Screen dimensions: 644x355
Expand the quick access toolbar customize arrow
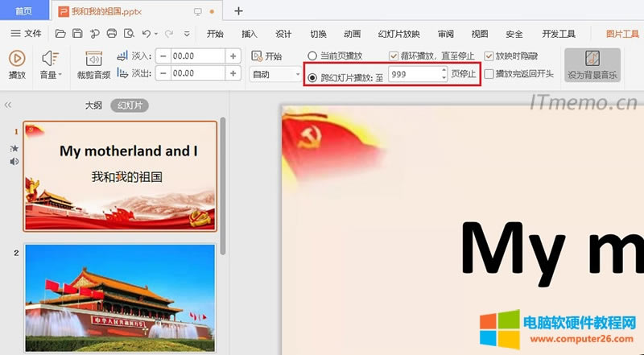click(187, 34)
